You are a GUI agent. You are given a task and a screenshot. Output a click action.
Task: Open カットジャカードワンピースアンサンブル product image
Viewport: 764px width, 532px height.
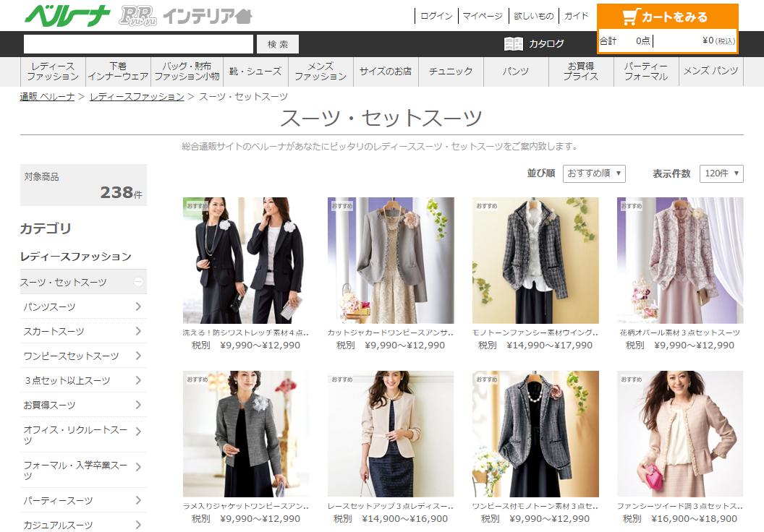pos(391,260)
